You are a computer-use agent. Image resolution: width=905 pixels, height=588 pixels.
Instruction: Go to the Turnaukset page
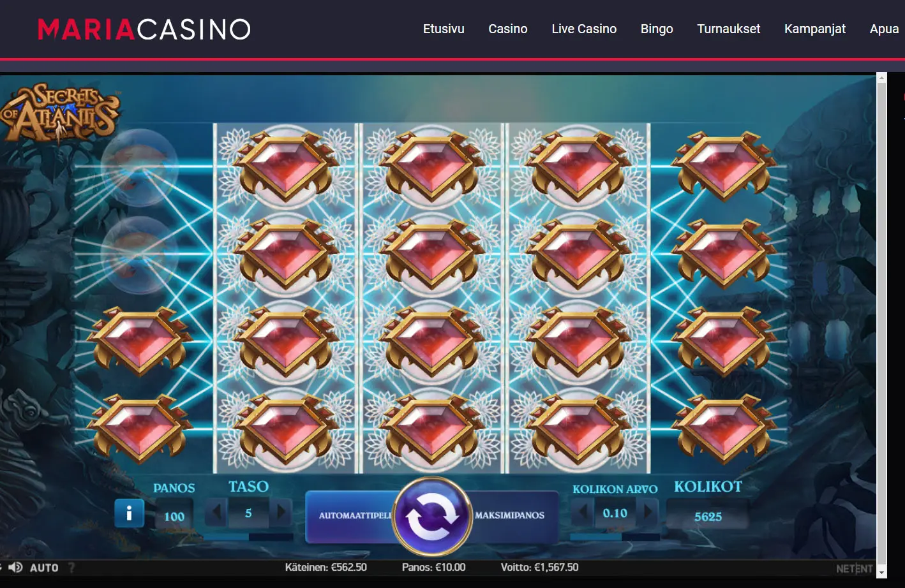pos(728,29)
